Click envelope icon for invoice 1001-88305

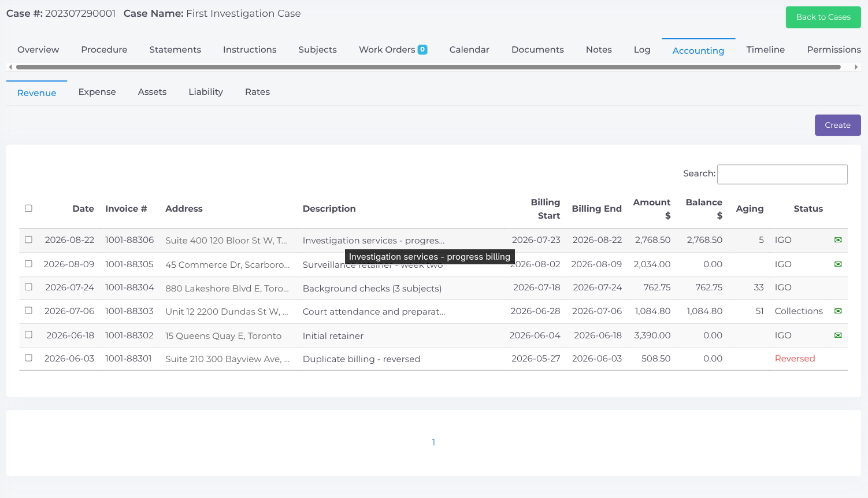838,264
